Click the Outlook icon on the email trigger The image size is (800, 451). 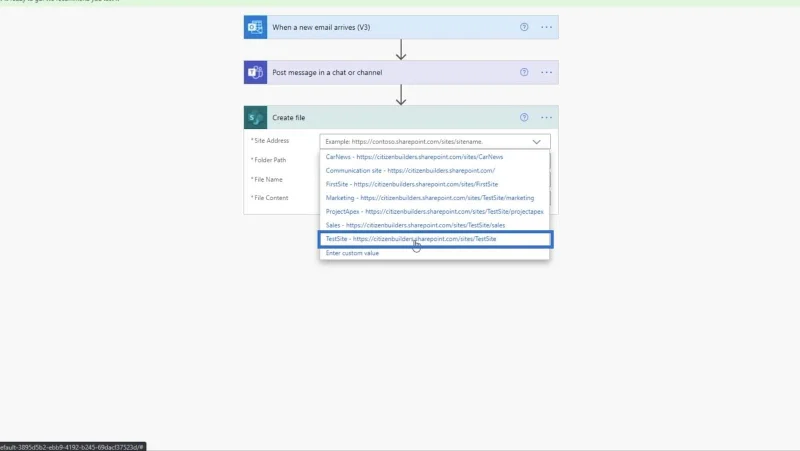click(255, 27)
